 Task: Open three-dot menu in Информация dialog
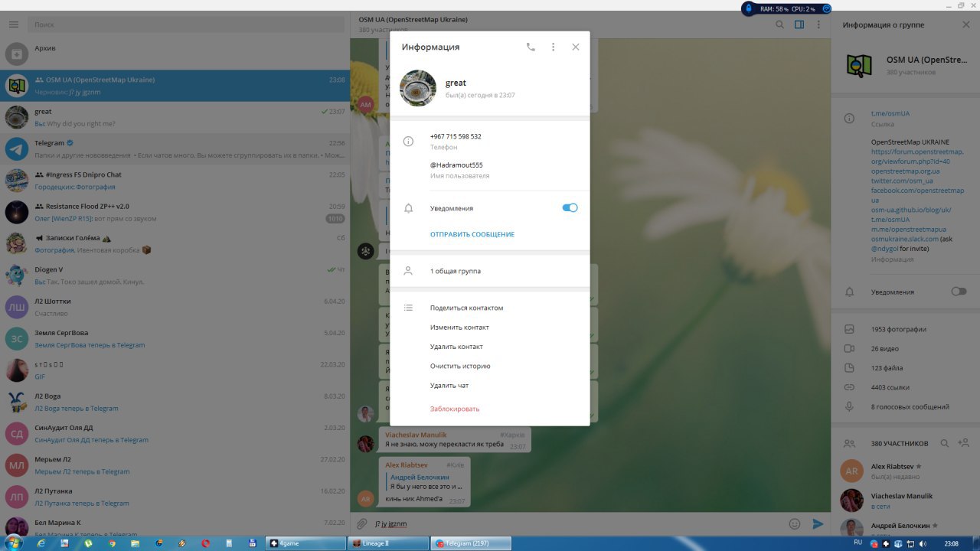pos(554,47)
